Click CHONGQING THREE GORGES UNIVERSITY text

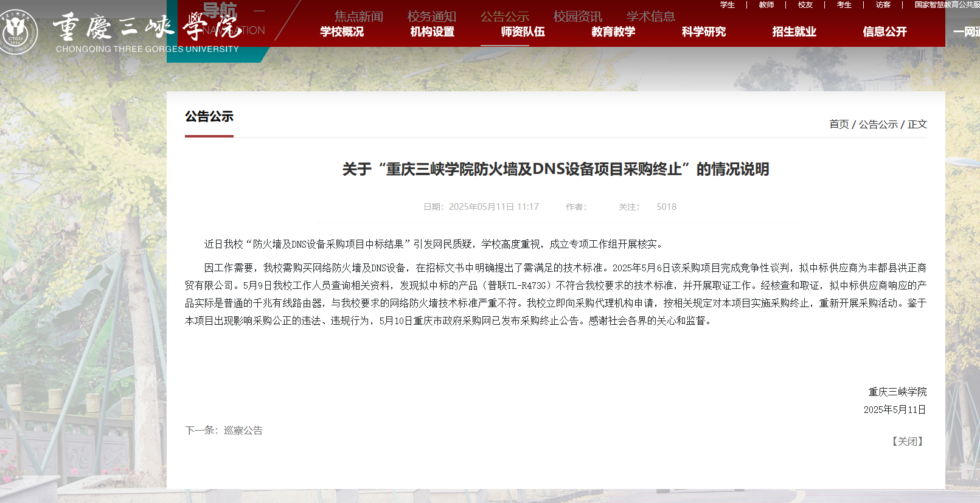point(147,49)
